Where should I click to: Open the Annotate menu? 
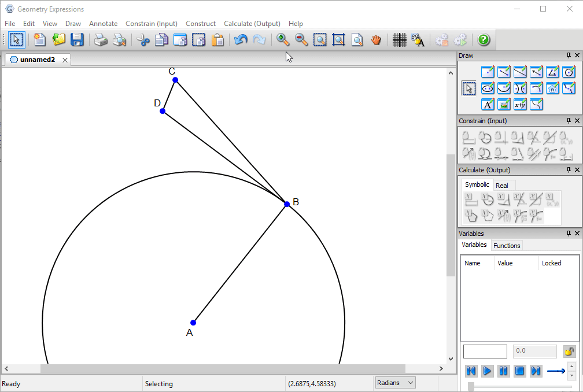coord(103,23)
